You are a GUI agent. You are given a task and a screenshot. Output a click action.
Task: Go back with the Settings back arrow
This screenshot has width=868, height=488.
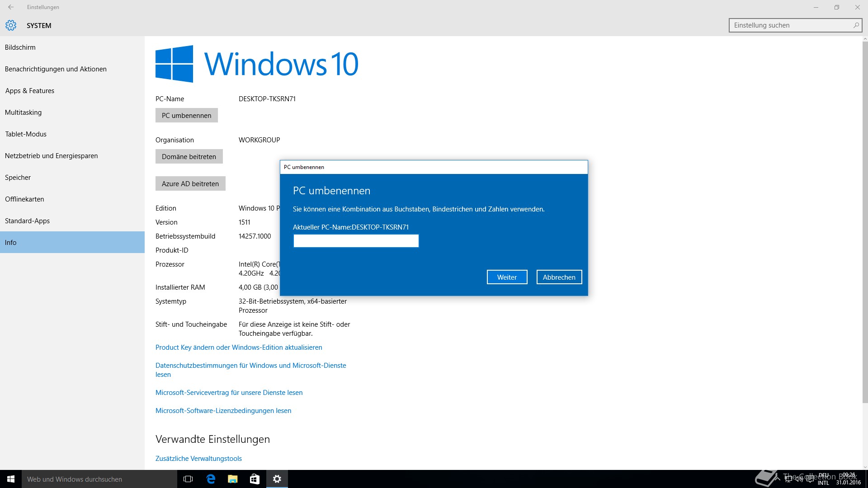(11, 7)
